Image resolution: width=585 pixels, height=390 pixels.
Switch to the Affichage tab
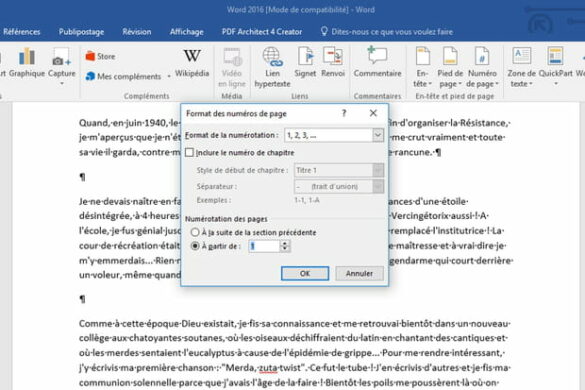coord(187,32)
